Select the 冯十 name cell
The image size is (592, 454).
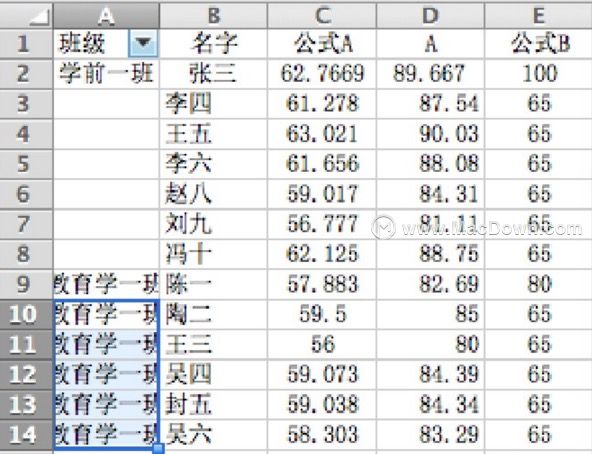(213, 254)
